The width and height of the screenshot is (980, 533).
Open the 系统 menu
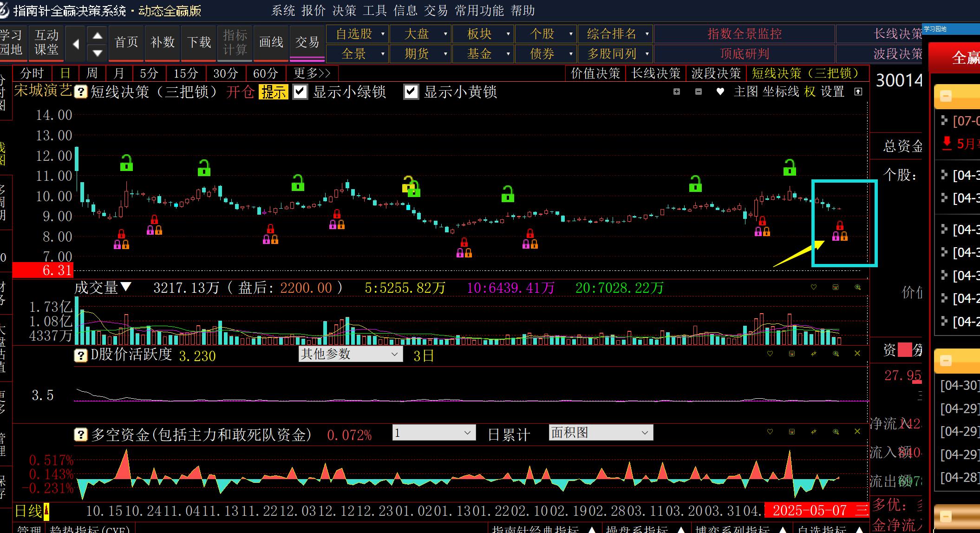tap(283, 10)
